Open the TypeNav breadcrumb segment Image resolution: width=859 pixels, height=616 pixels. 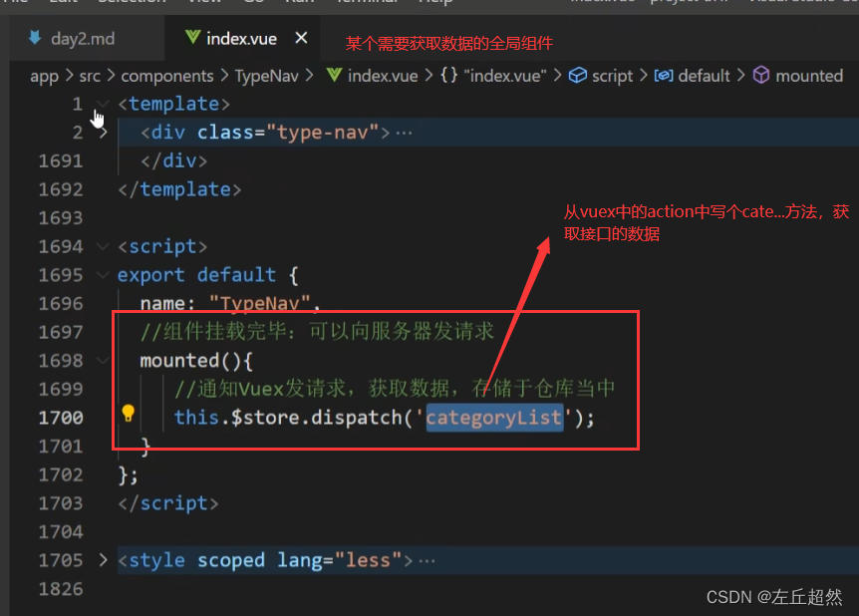point(266,76)
